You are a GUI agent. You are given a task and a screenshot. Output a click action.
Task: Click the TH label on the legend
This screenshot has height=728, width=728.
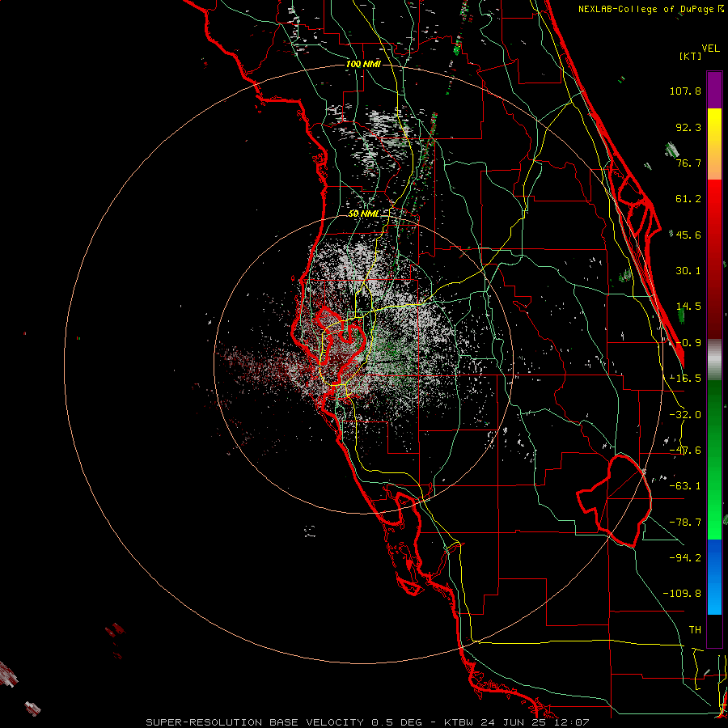tap(695, 630)
